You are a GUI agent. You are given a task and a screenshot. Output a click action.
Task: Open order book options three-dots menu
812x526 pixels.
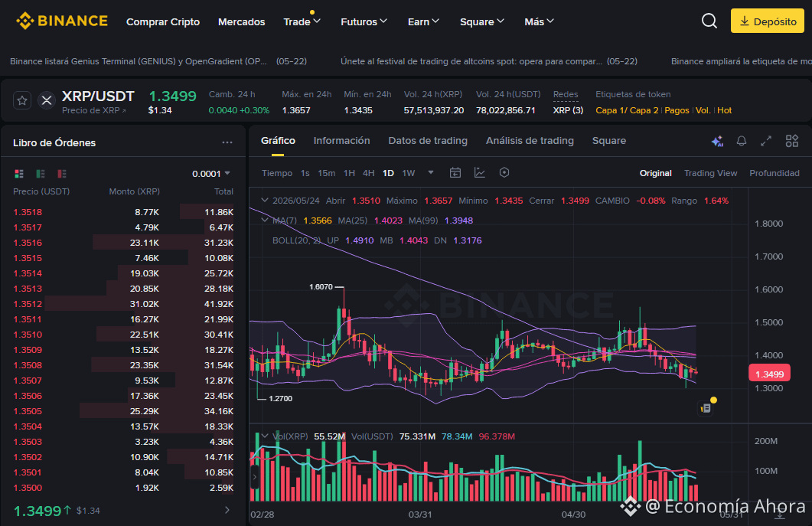tap(227, 142)
